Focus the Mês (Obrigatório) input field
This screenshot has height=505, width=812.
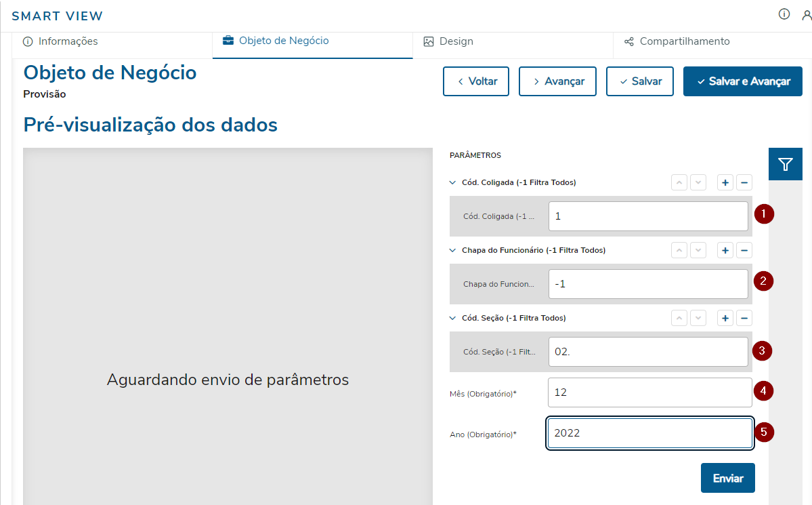[649, 392]
